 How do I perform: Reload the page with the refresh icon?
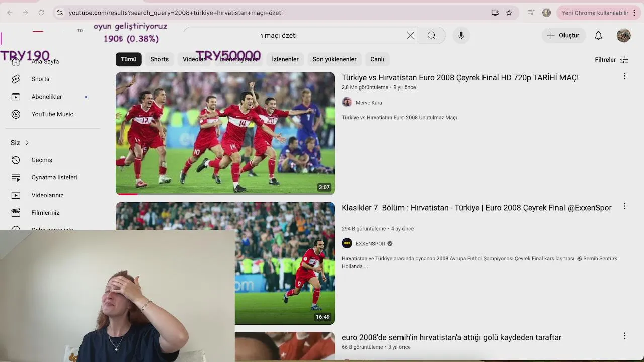(x=41, y=13)
